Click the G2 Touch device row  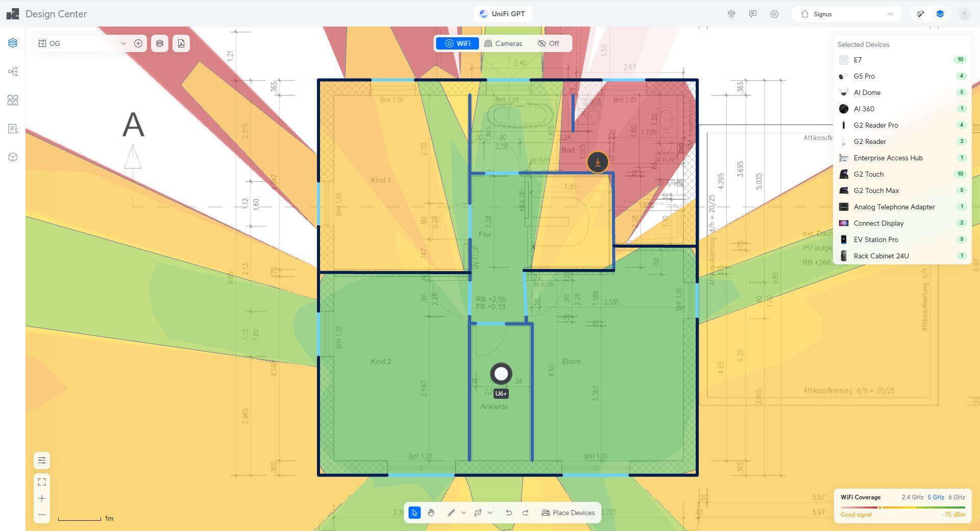click(902, 174)
